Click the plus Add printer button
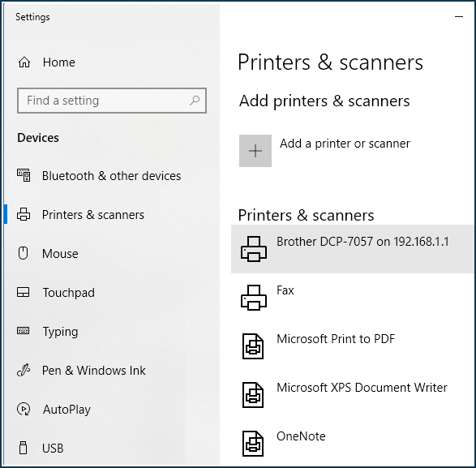 tap(255, 151)
